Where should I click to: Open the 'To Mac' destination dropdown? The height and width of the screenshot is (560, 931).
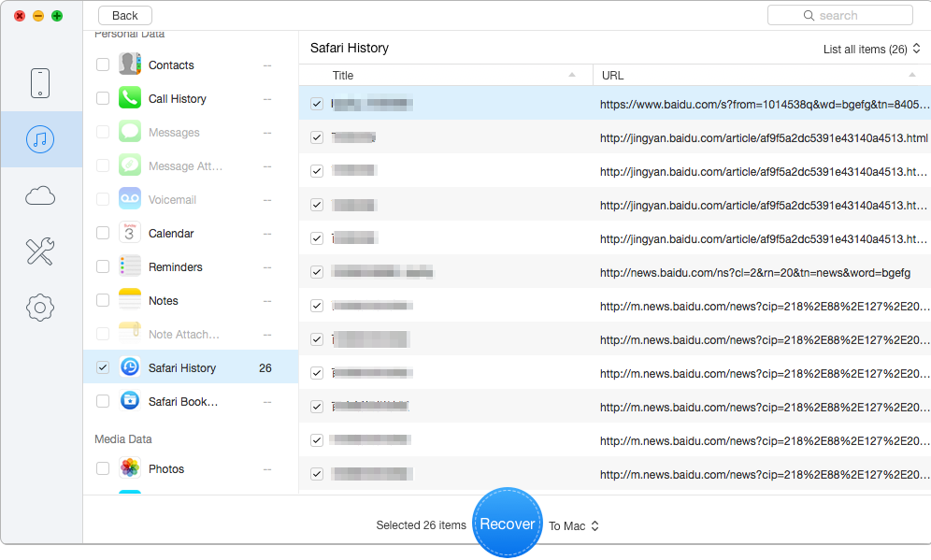click(x=574, y=526)
